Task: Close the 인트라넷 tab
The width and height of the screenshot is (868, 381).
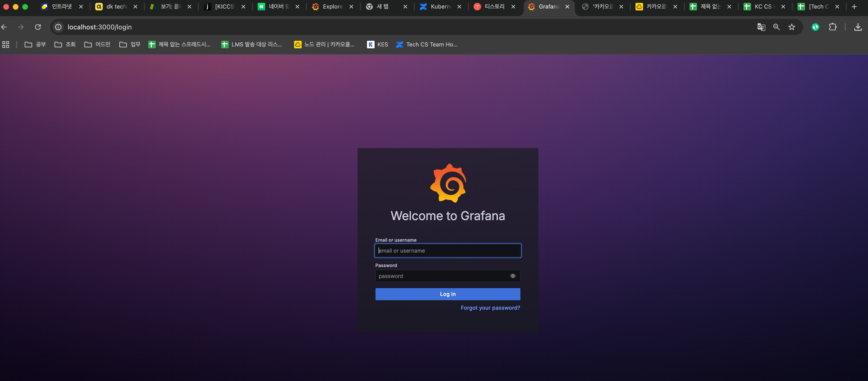Action: (x=81, y=6)
